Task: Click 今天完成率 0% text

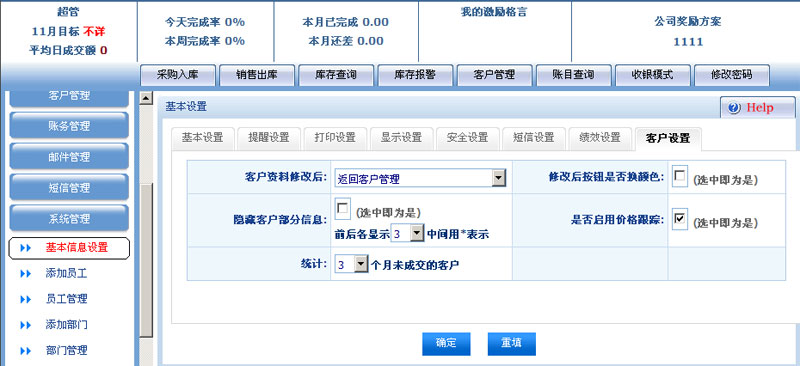Action: (205, 22)
